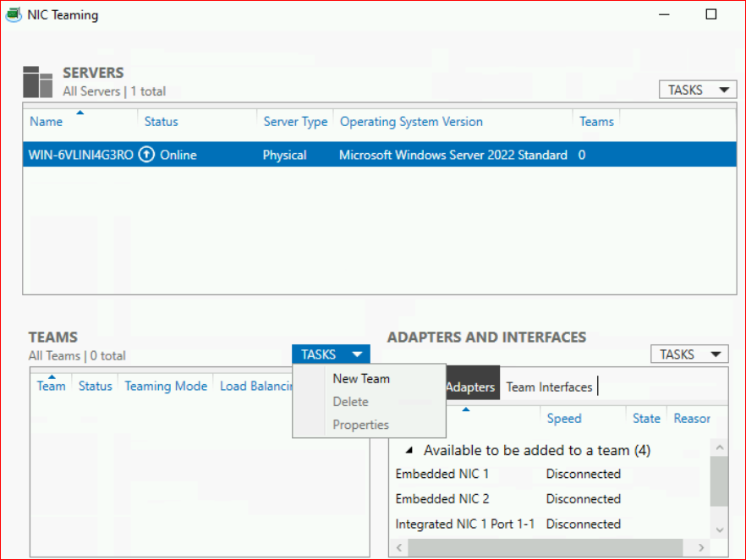746x560 pixels.
Task: Close the Teams TASKS dropdown
Action: pos(331,354)
